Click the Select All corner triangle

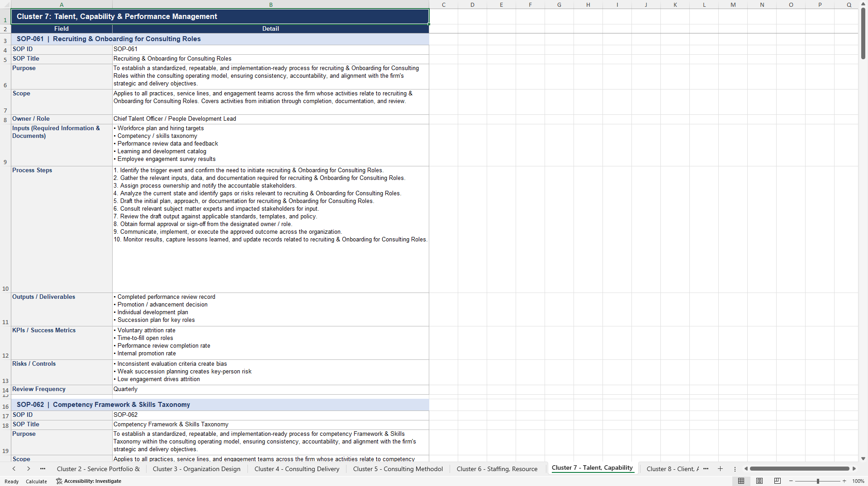coord(5,5)
